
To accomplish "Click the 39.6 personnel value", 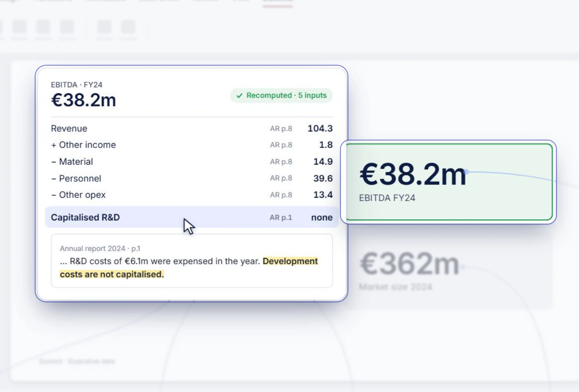I will [323, 178].
